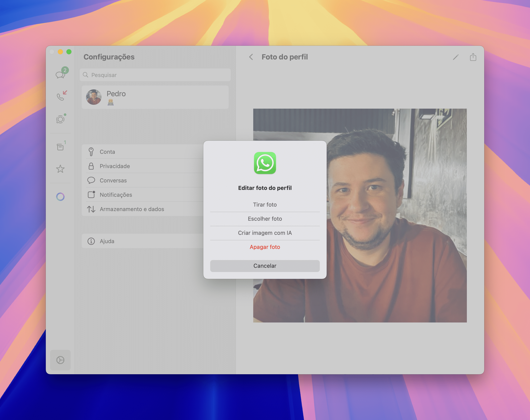Click the Cancelar button
Screen dimensions: 530x420
tap(265, 266)
